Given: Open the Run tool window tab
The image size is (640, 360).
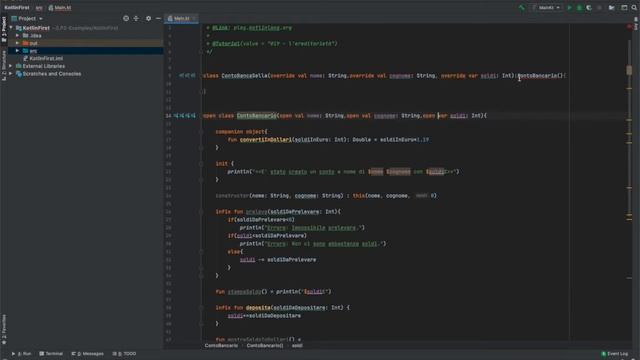Looking at the screenshot, I should click(21, 353).
